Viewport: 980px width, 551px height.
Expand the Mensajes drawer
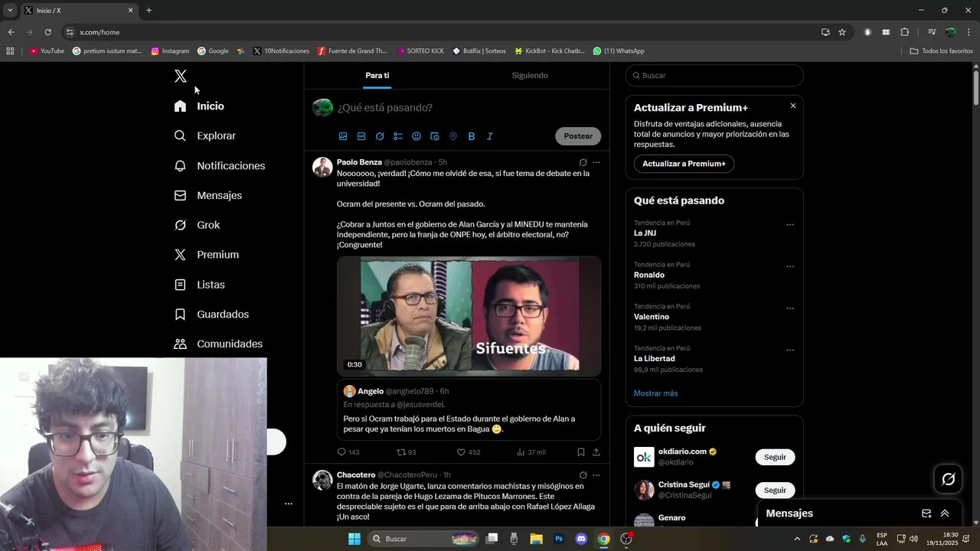pos(945,514)
